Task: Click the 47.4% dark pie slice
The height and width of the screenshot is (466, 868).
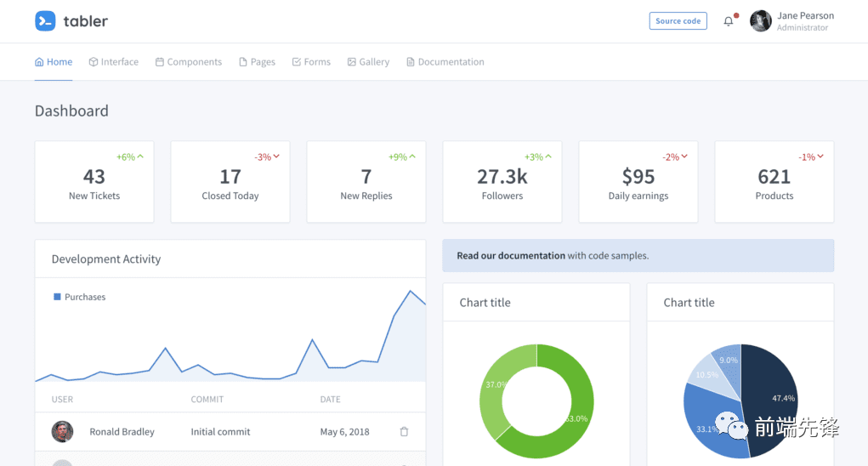Action: tap(774, 391)
